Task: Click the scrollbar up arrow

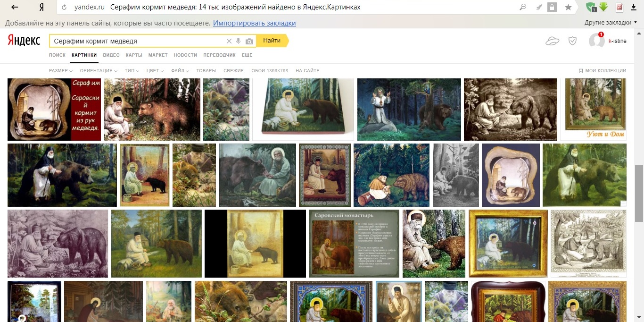Action: (x=639, y=33)
